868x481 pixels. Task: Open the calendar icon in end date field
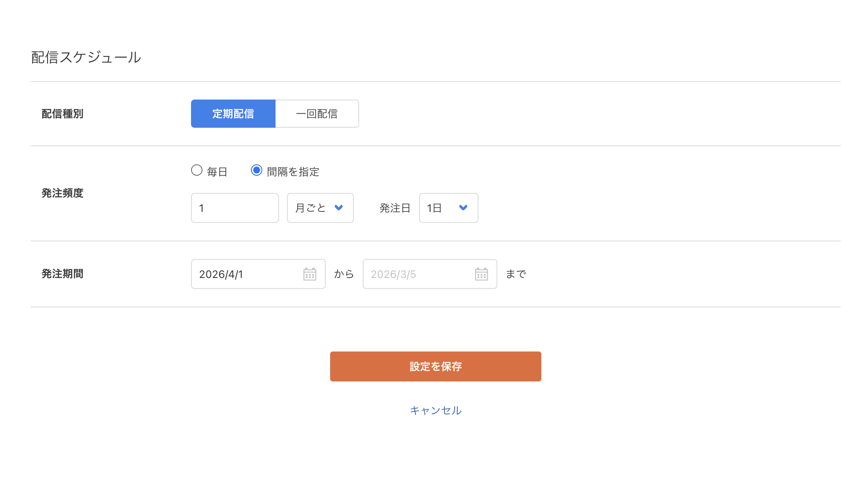click(x=482, y=274)
